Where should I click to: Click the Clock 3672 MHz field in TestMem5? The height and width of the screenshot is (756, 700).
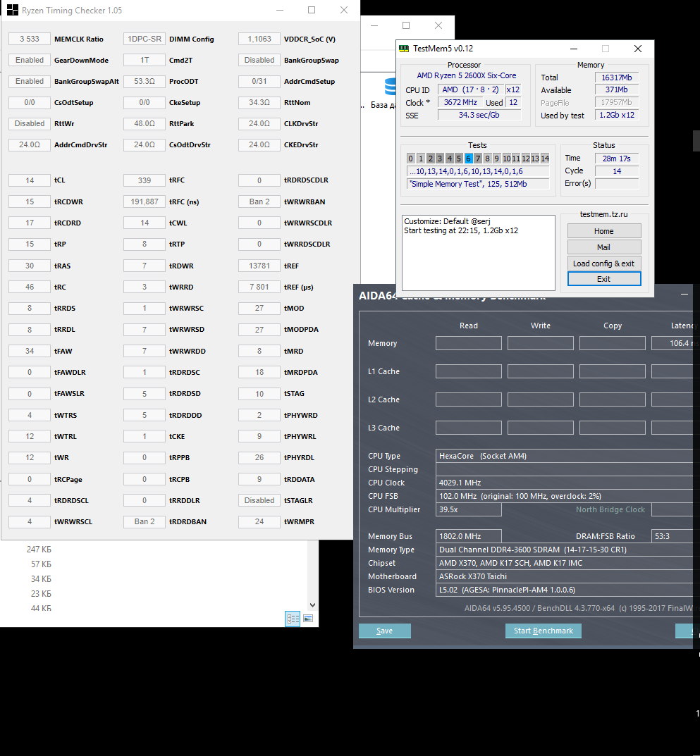(x=460, y=102)
